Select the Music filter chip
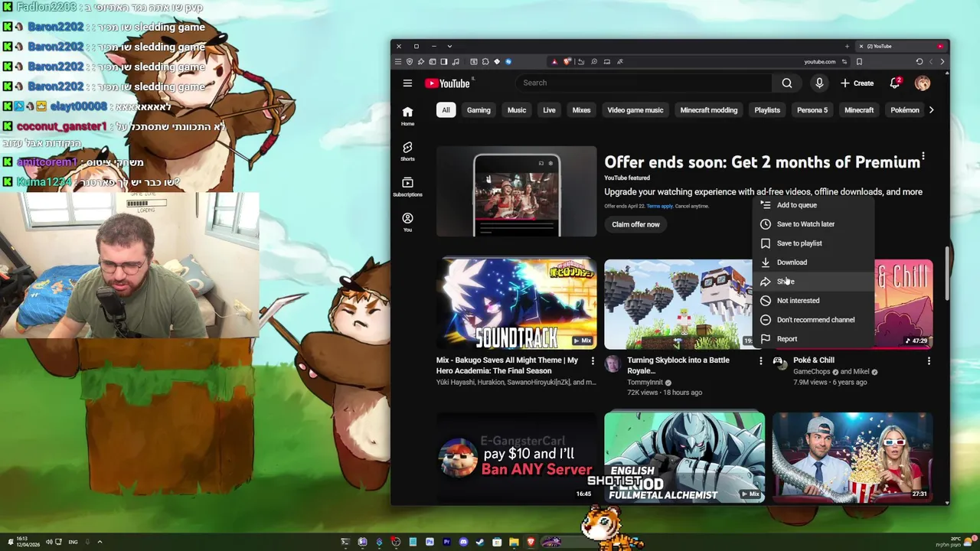 tap(517, 110)
